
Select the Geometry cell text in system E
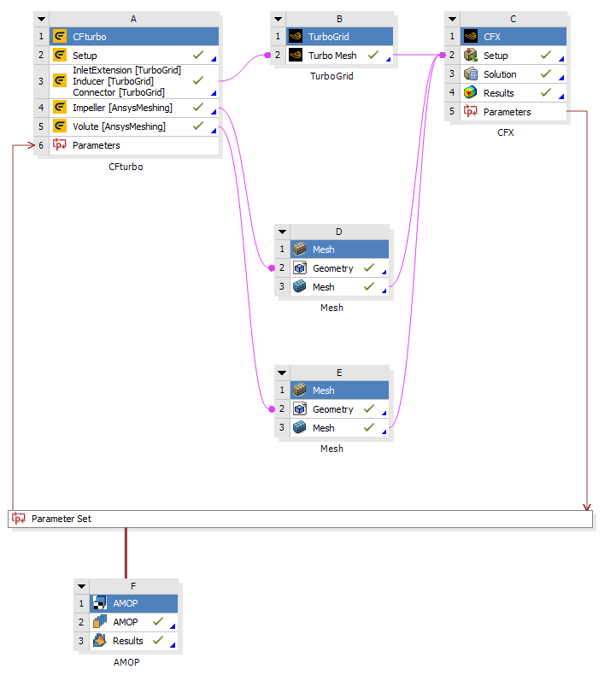click(333, 409)
